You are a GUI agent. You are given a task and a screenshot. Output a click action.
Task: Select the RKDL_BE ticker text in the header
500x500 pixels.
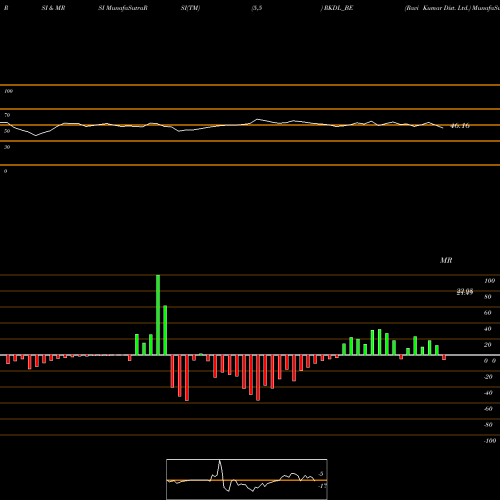click(x=338, y=8)
